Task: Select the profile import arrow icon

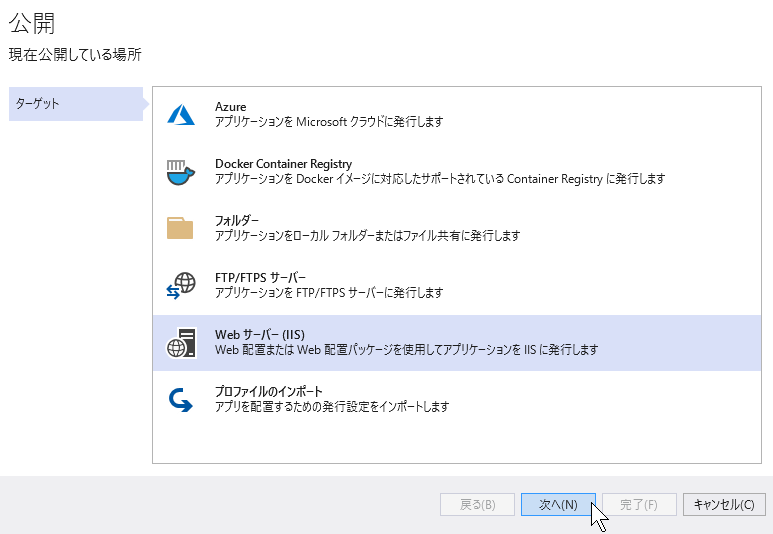Action: coord(180,399)
